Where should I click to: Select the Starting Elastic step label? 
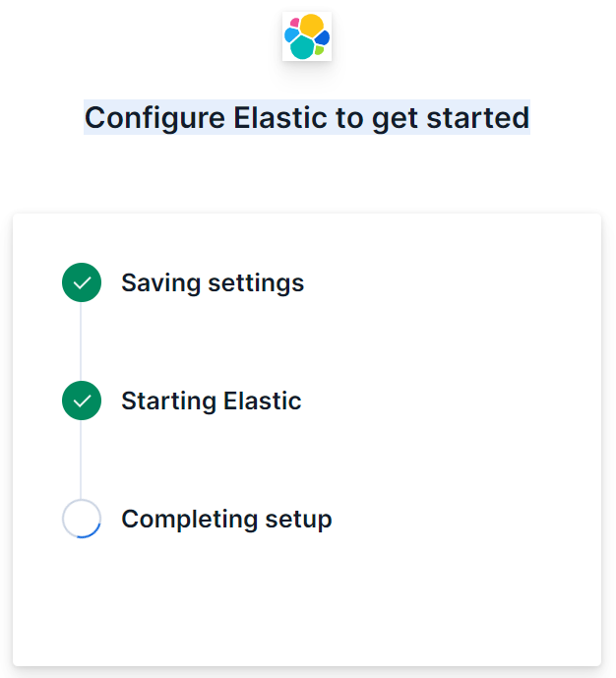pyautogui.click(x=211, y=401)
